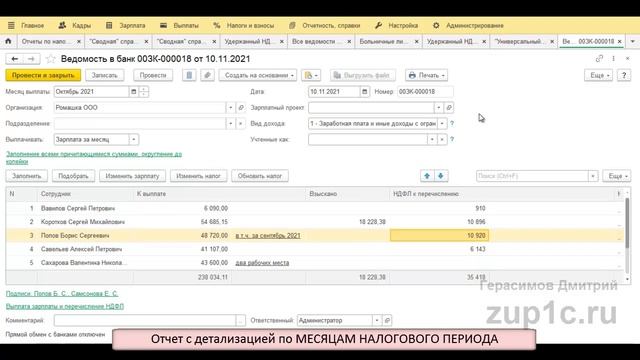Open the Заполнение всеми причитающимися суммами link
The height and width of the screenshot is (360, 640).
(x=94, y=158)
